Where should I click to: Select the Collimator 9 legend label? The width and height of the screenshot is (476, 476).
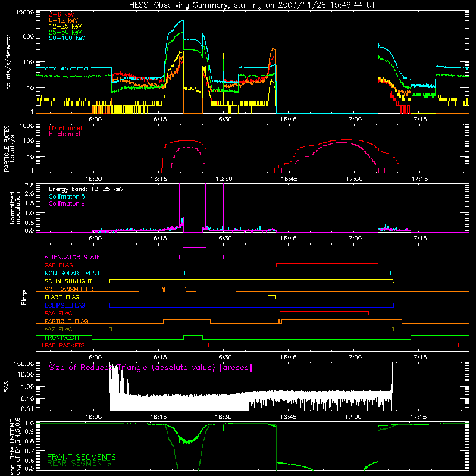67,203
